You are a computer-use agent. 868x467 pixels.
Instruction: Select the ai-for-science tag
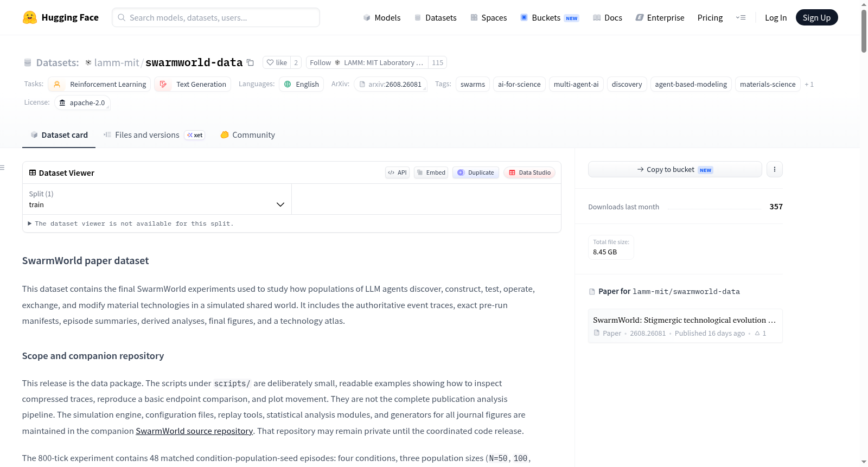(x=519, y=84)
